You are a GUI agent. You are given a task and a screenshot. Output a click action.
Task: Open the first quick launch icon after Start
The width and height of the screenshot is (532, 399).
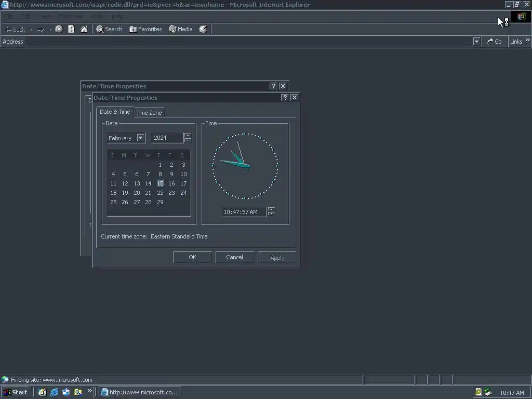[x=42, y=392]
